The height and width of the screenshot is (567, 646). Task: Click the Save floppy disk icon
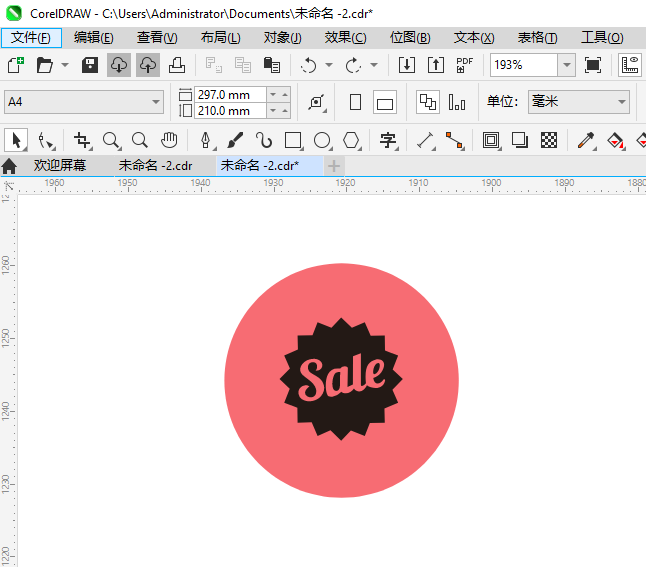(90, 65)
